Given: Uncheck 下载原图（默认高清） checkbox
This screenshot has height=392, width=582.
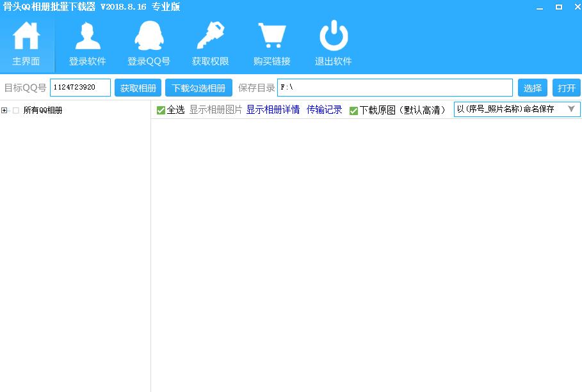Looking at the screenshot, I should [x=353, y=111].
